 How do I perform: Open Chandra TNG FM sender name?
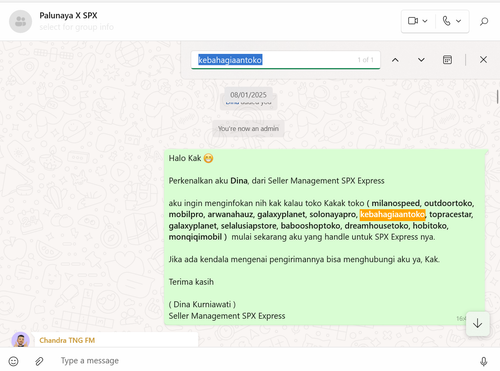[x=67, y=340]
